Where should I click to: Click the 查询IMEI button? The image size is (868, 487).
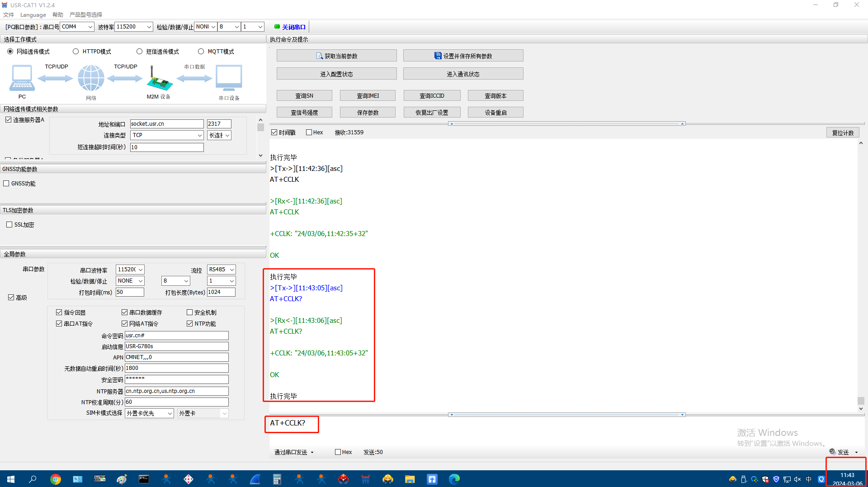click(x=368, y=96)
